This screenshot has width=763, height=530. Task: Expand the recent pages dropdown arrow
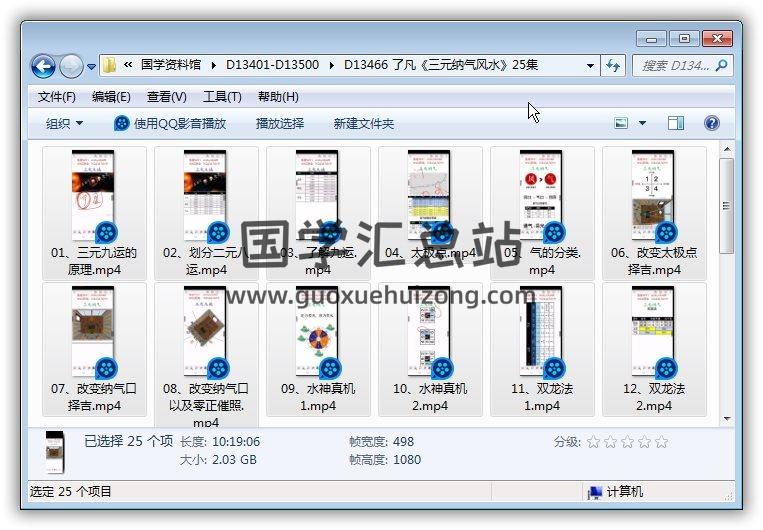pos(91,67)
